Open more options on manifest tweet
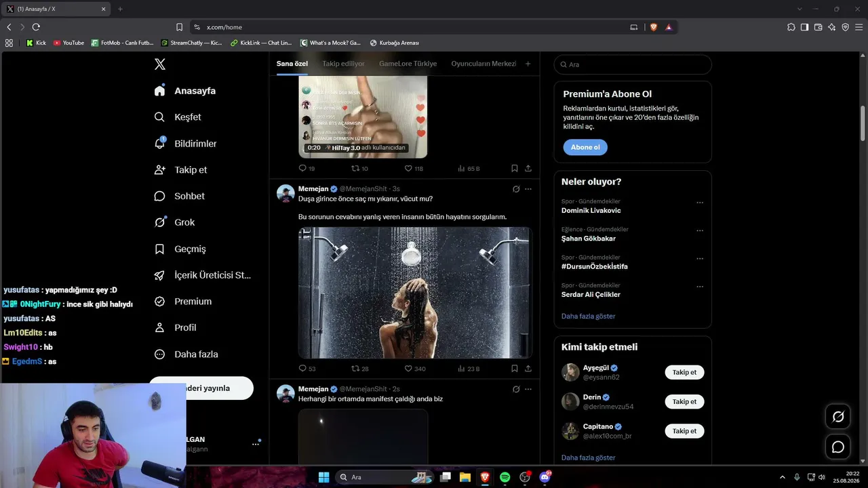This screenshot has width=868, height=488. pyautogui.click(x=528, y=389)
